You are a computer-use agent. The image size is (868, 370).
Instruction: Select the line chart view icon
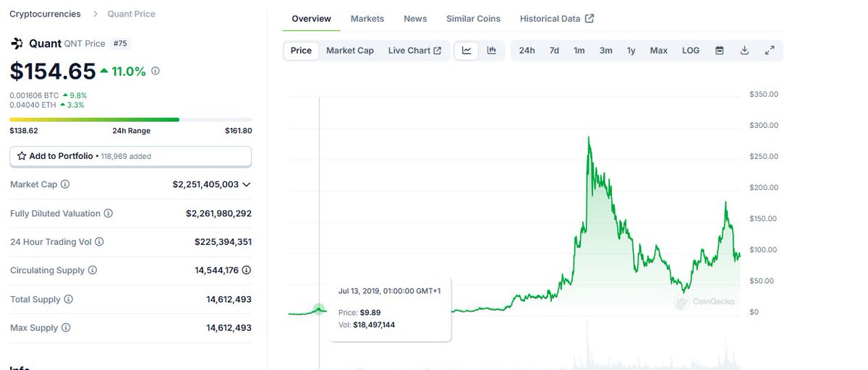pos(467,51)
